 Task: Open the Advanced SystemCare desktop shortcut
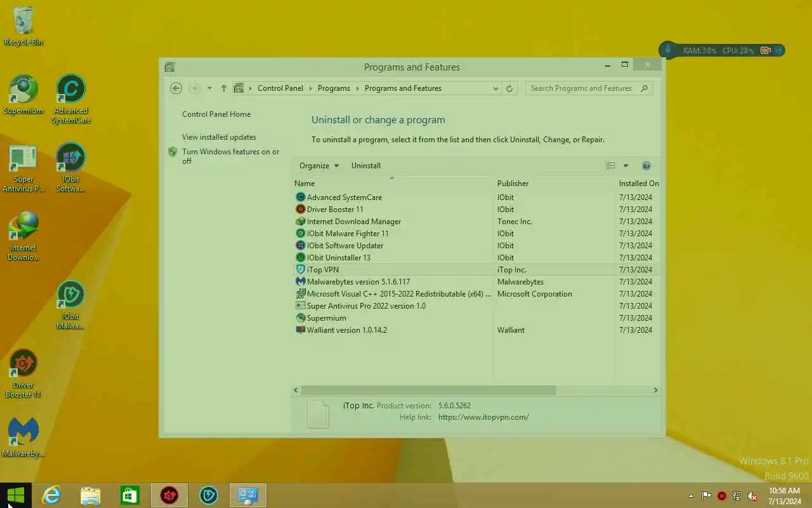pos(71,99)
